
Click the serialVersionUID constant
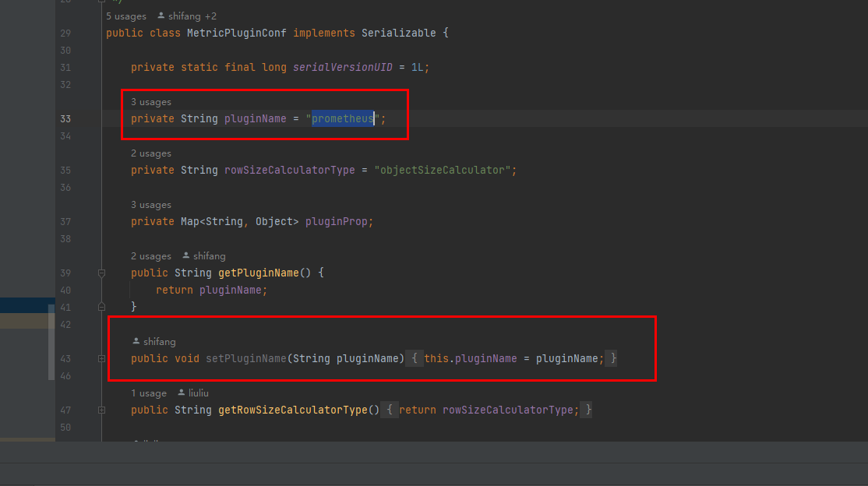(x=343, y=68)
